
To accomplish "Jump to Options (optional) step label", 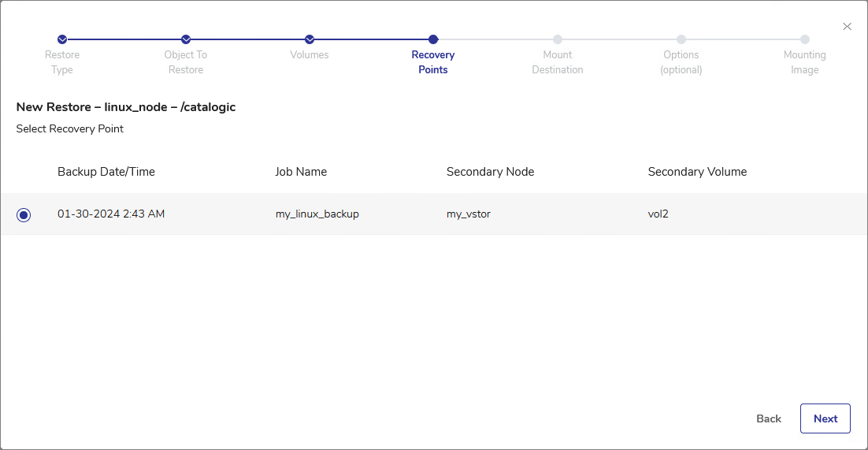I will [681, 62].
